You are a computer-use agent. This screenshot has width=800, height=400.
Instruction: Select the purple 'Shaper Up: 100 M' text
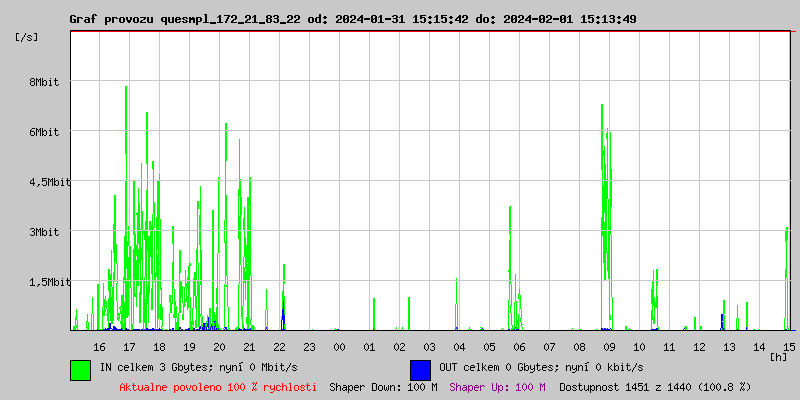[497, 387]
